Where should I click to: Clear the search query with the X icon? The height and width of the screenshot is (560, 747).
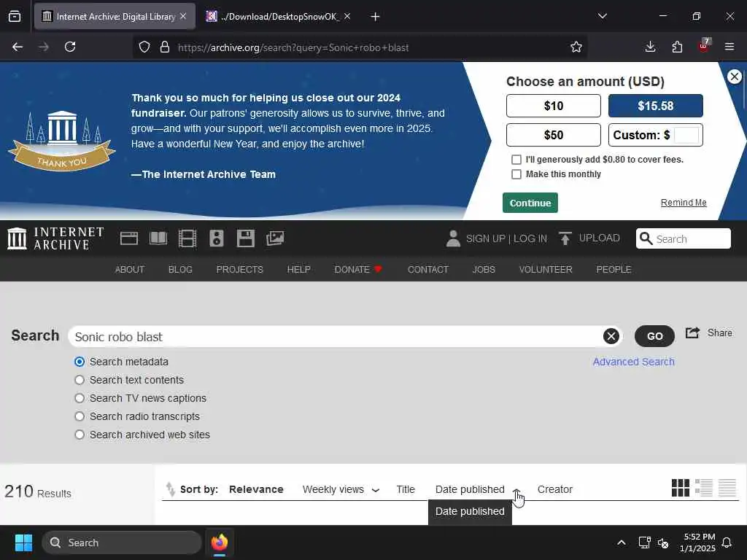pos(611,336)
